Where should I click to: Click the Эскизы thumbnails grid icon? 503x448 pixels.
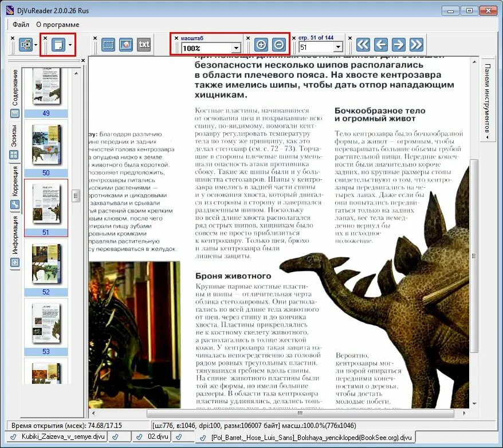tap(14, 155)
